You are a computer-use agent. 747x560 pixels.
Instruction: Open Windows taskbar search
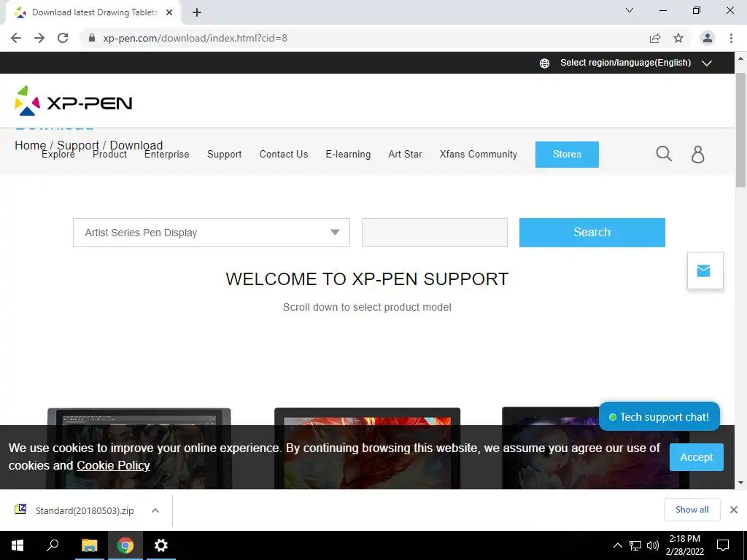point(53,545)
